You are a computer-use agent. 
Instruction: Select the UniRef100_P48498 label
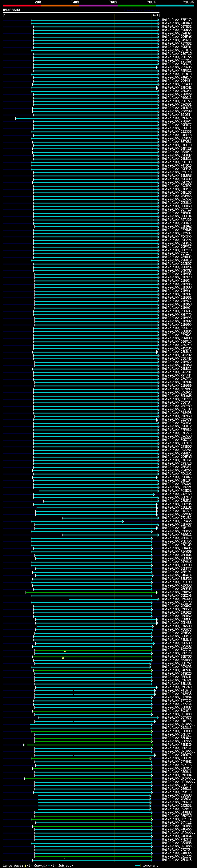click(x=177, y=413)
